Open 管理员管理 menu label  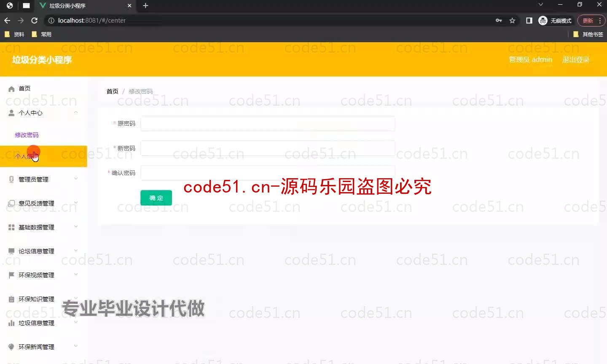[x=33, y=179]
